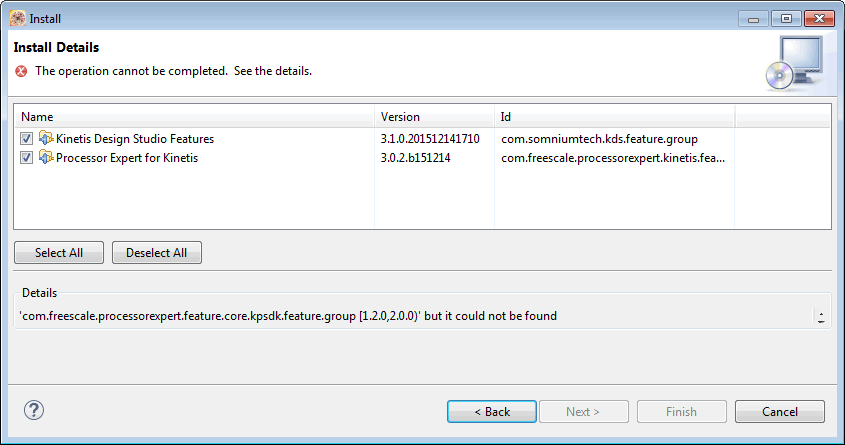Click the Kinetis Design Studio feature icon
The image size is (845, 445).
click(x=46, y=139)
